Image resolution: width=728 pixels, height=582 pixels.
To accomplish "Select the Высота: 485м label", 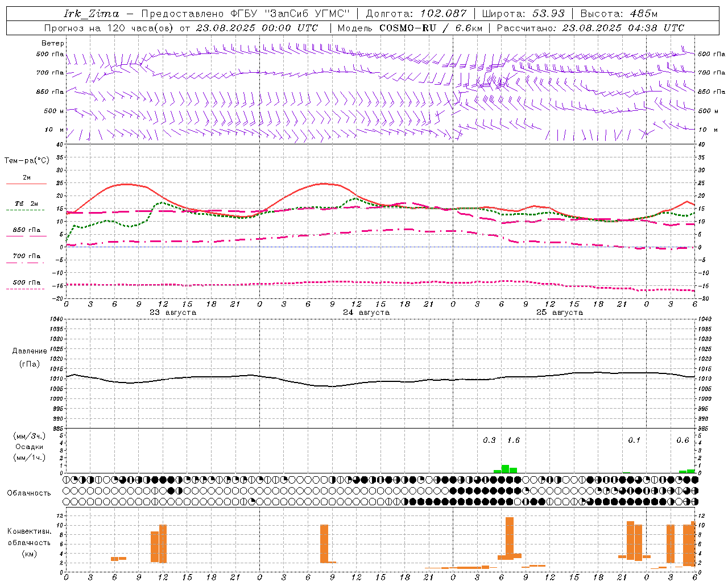I will click(x=619, y=14).
